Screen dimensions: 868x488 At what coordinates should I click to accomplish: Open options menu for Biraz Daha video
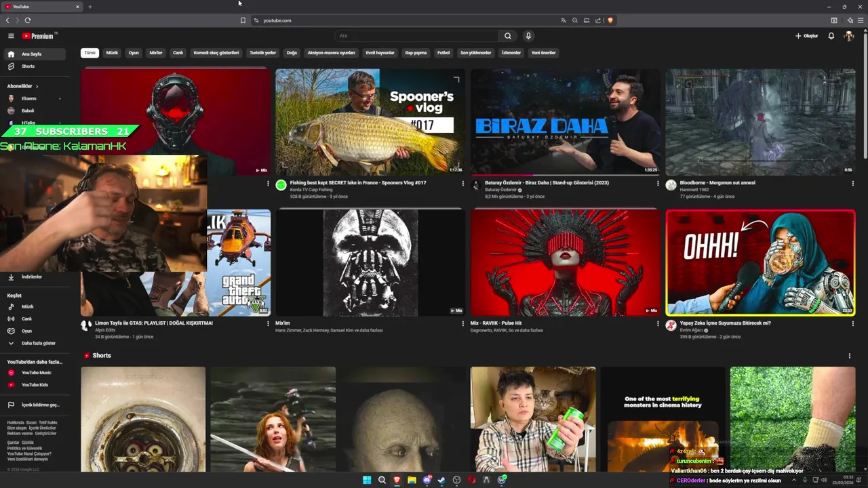coord(658,183)
